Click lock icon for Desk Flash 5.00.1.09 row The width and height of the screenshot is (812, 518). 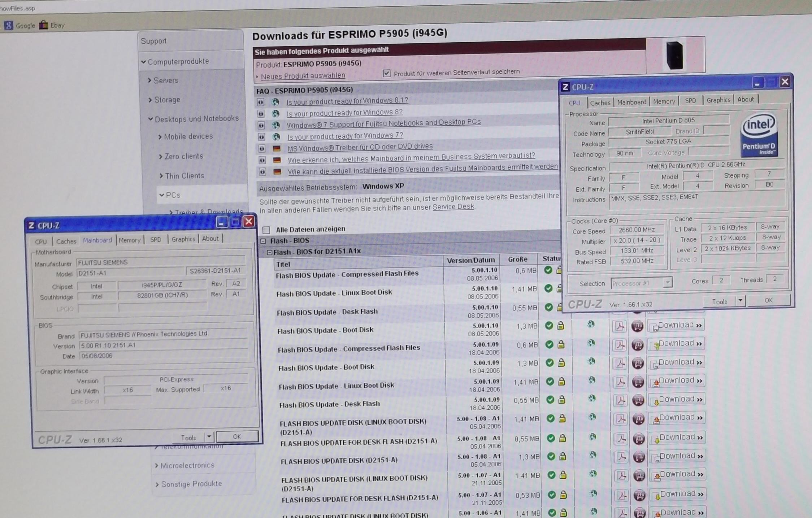click(x=562, y=400)
